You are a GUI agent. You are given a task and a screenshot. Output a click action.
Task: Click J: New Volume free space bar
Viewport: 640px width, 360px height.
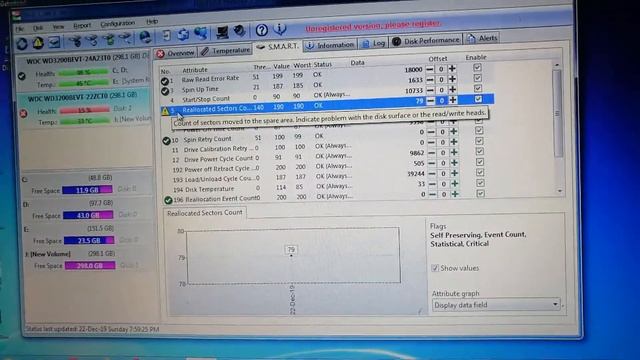pyautogui.click(x=90, y=265)
